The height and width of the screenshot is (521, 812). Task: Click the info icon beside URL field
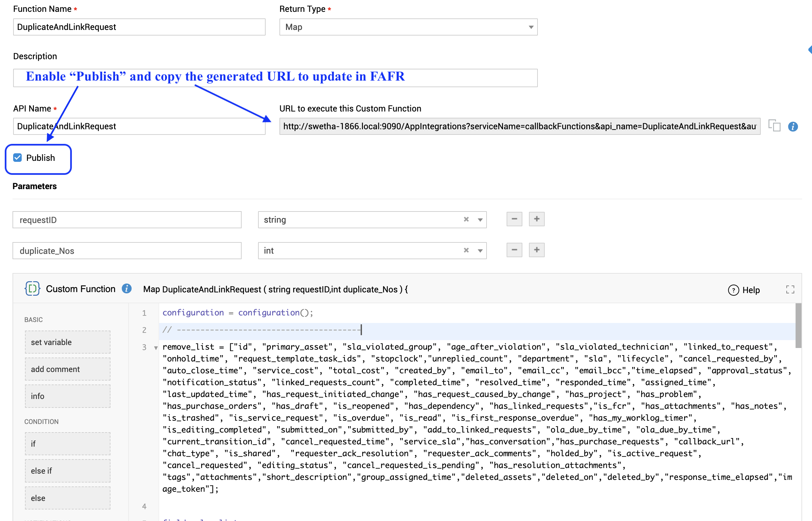(x=793, y=127)
